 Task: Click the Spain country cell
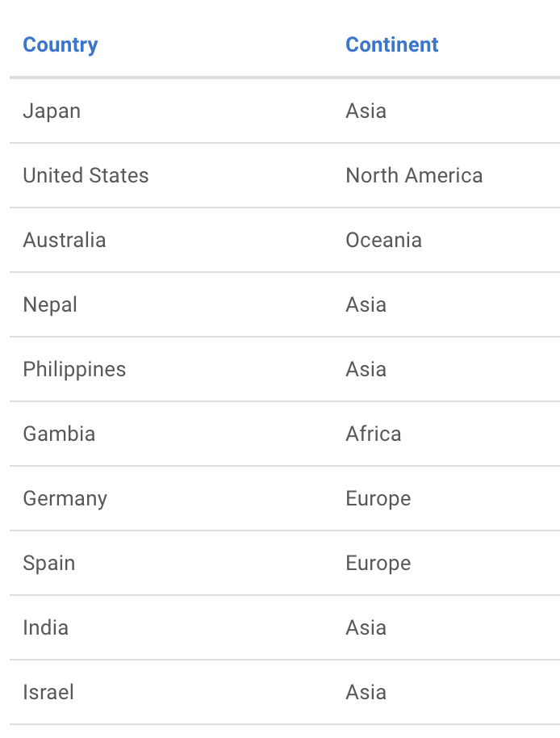coord(49,563)
